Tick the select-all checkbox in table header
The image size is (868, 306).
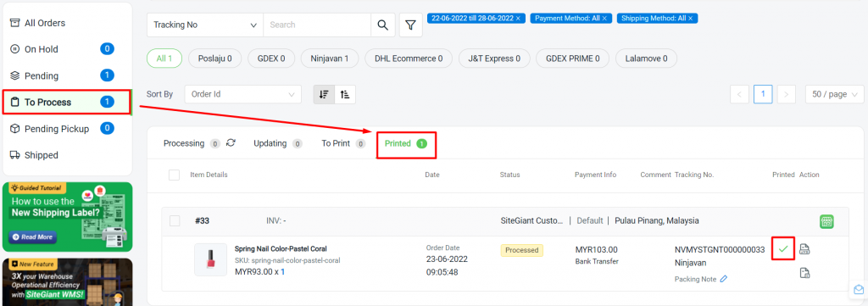175,175
